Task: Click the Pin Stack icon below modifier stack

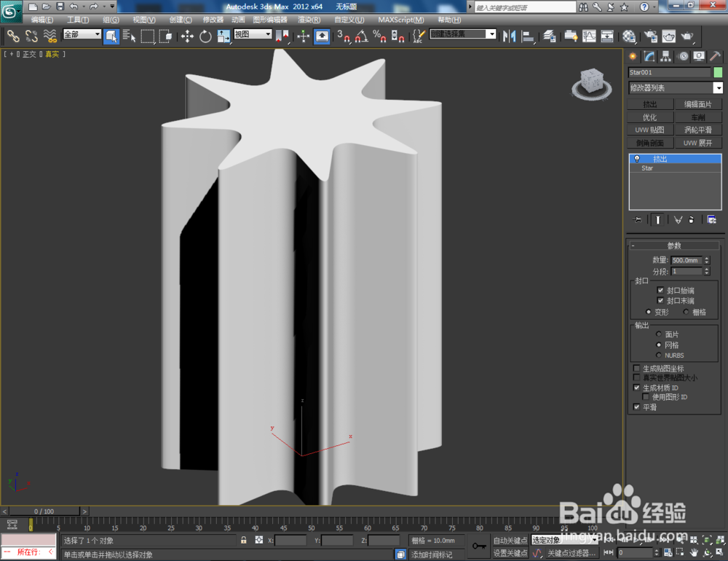Action: coord(637,219)
